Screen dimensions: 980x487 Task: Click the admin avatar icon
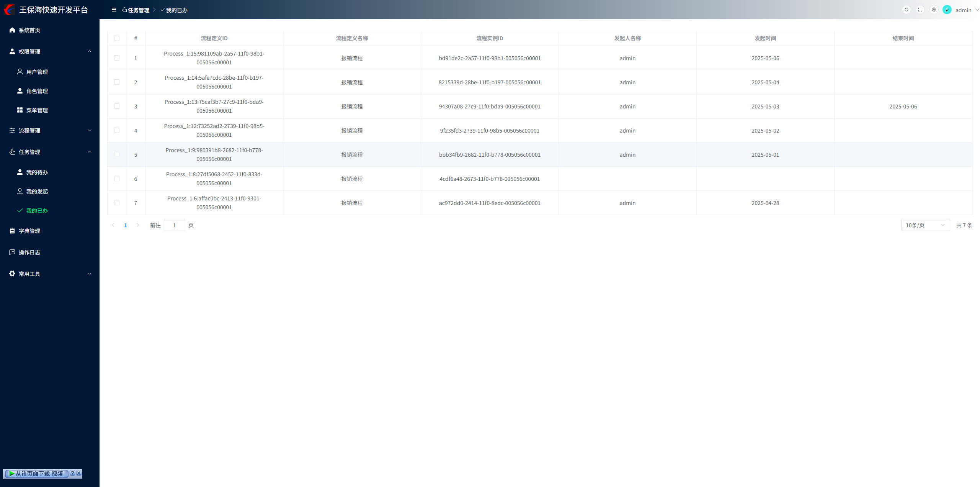[947, 10]
